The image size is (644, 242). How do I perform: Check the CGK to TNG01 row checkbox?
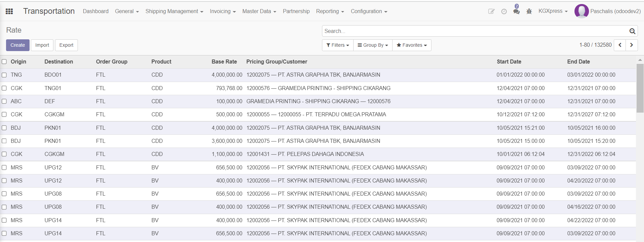pyautogui.click(x=4, y=88)
